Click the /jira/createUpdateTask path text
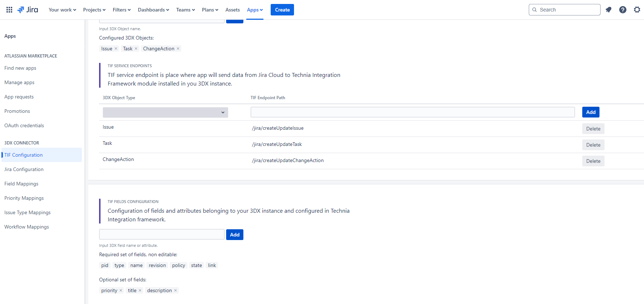This screenshot has height=304, width=644. click(x=277, y=144)
